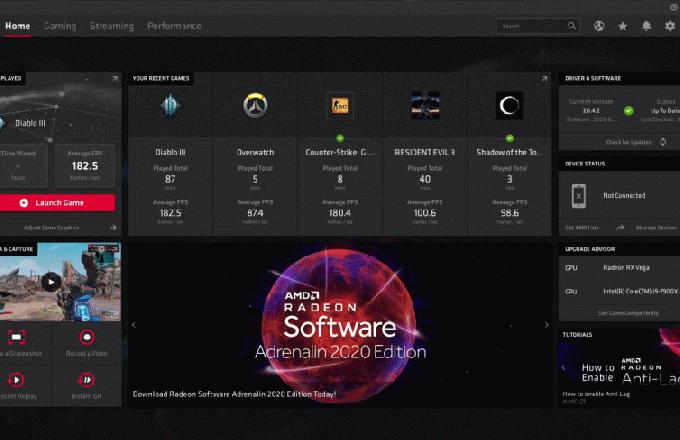Open See Game Compatibility link
The width and height of the screenshot is (680, 440).
coord(628,313)
